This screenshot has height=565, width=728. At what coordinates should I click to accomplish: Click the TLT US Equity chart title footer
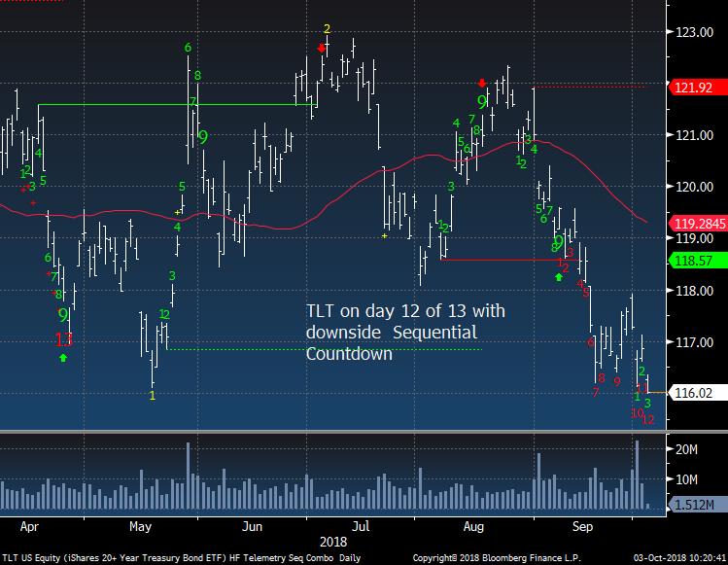[x=181, y=558]
